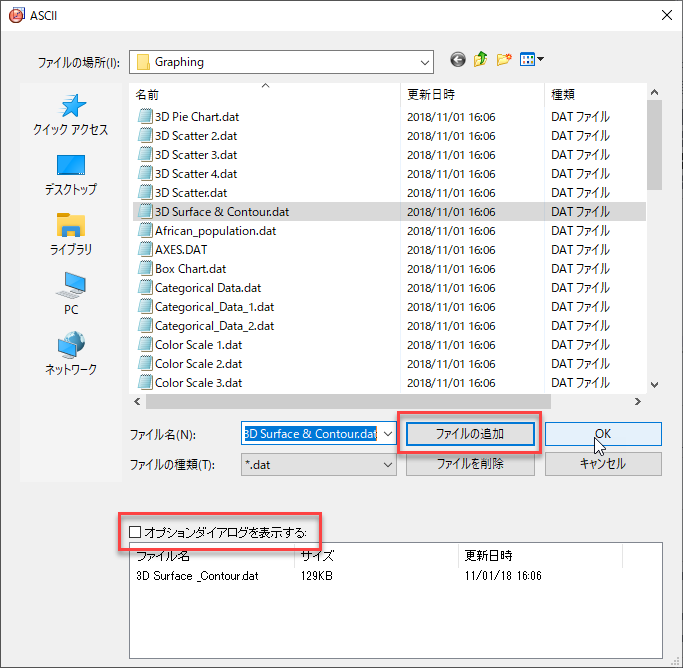Confirm with the OK button
Viewport: 683px width, 668px height.
click(603, 434)
